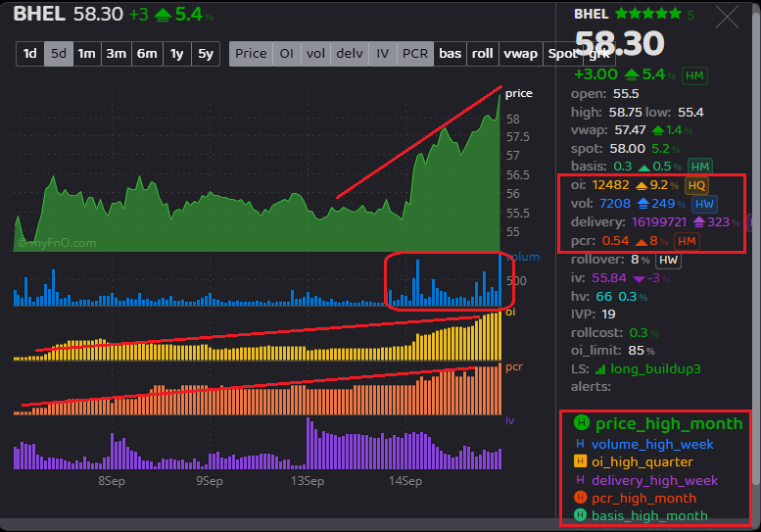Click the purple H icon of delivery_high_week

[580, 480]
